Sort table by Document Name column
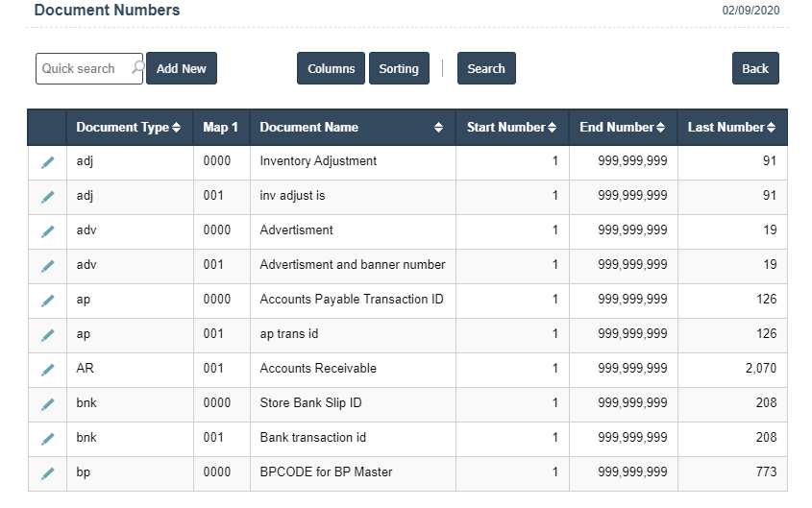 point(438,128)
